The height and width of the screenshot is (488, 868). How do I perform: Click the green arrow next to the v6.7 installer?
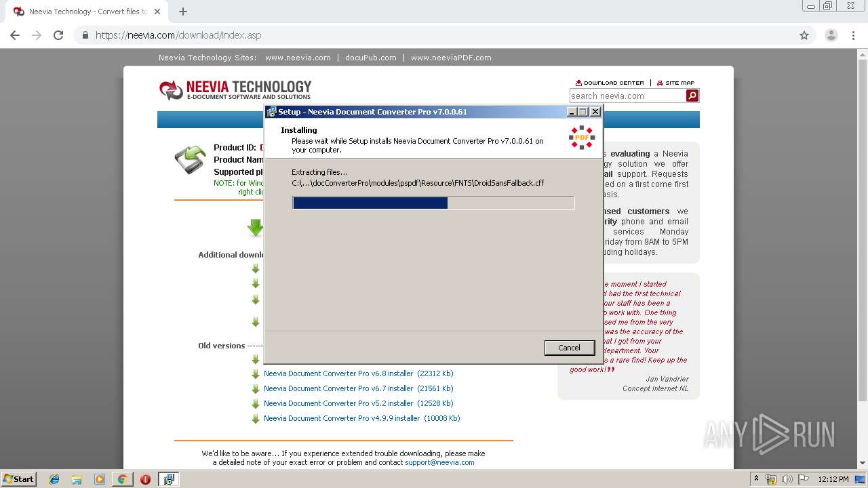pos(256,389)
